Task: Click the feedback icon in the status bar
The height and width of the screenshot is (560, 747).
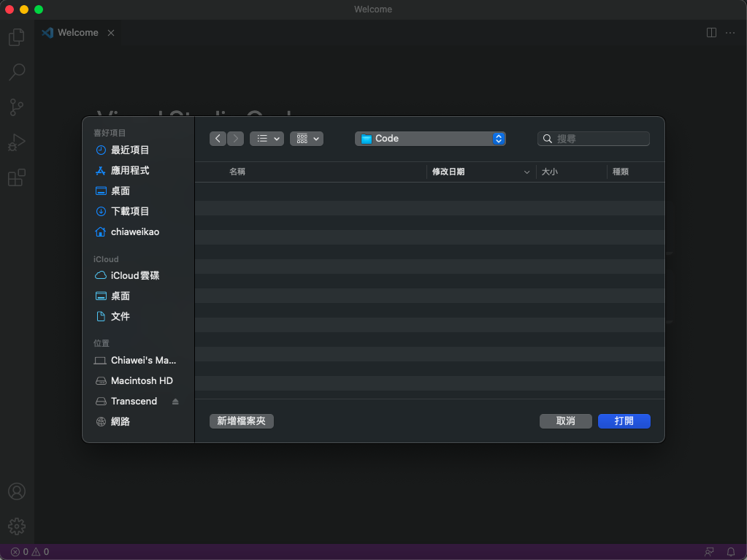Action: click(709, 552)
